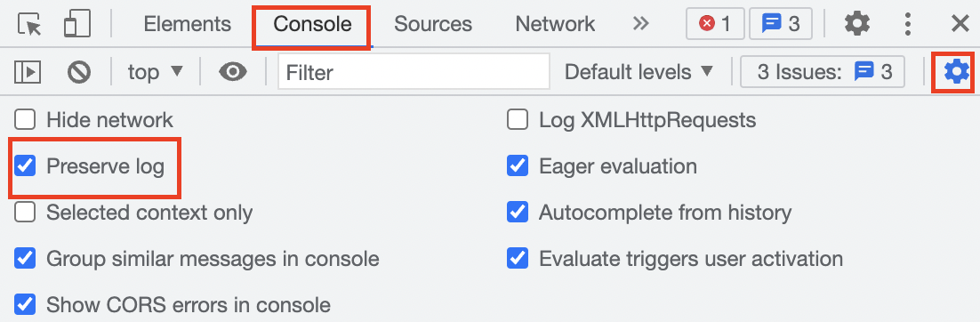Show the console sidebar panel icon

click(x=28, y=73)
